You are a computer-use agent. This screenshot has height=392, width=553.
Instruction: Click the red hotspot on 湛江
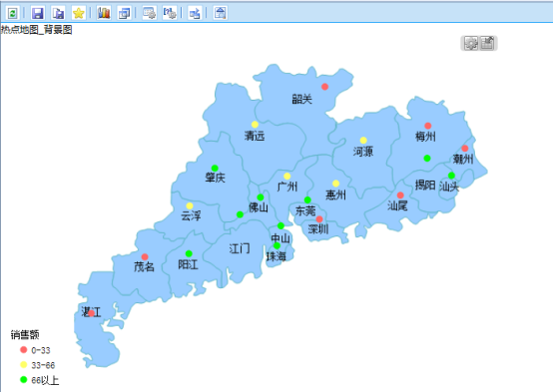point(91,313)
